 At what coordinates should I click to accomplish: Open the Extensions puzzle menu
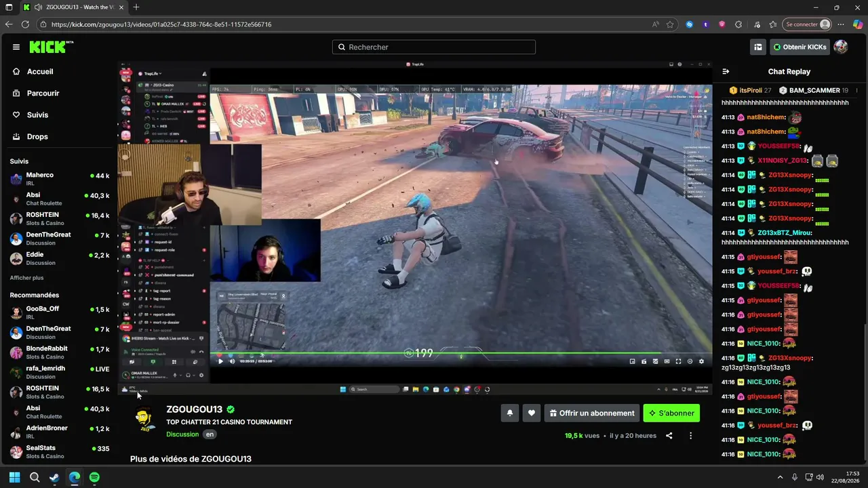pyautogui.click(x=738, y=24)
